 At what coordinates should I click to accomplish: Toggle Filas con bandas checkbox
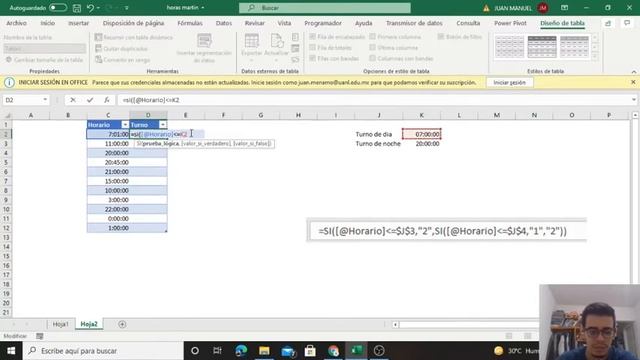(312, 58)
